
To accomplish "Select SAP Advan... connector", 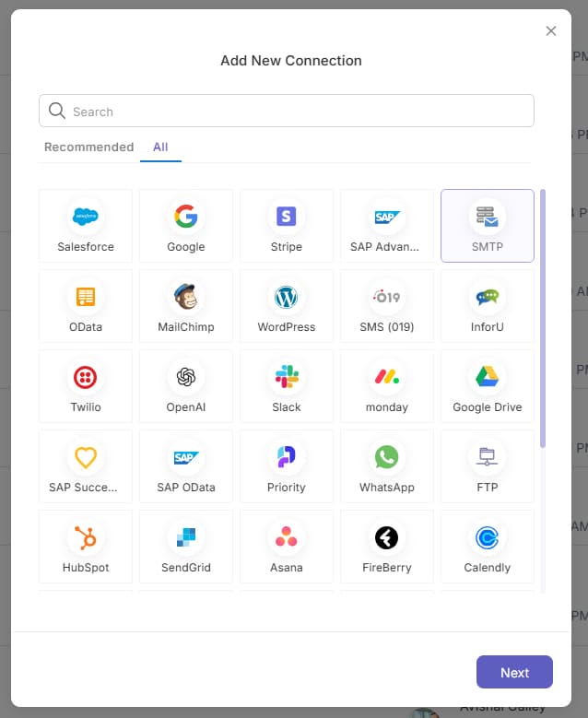I will coord(387,226).
